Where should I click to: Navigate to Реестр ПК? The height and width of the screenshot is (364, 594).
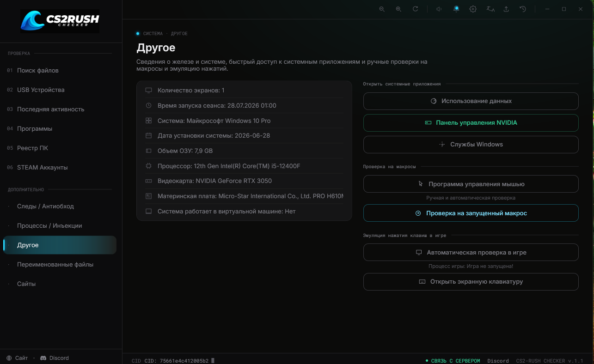[60, 148]
